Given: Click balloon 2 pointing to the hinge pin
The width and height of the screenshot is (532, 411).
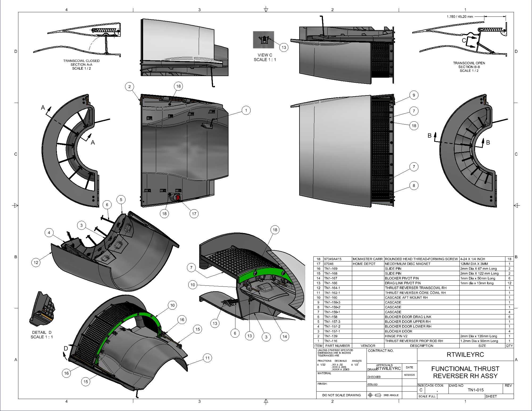Looking at the screenshot, I should [130, 86].
